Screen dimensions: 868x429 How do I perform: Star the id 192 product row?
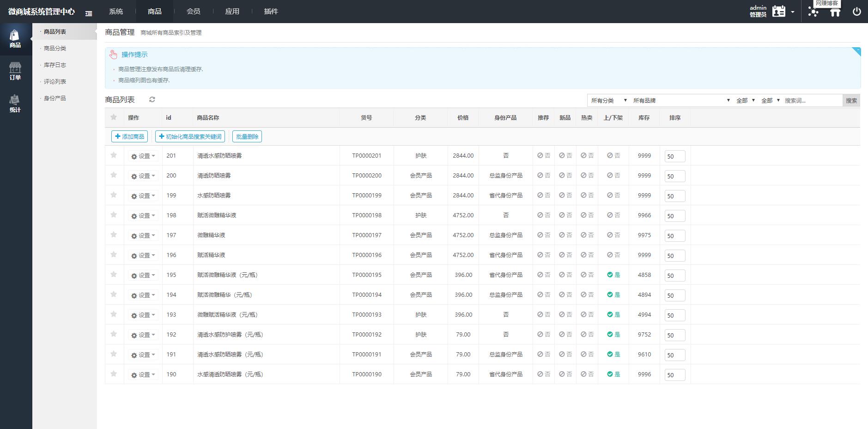[114, 334]
